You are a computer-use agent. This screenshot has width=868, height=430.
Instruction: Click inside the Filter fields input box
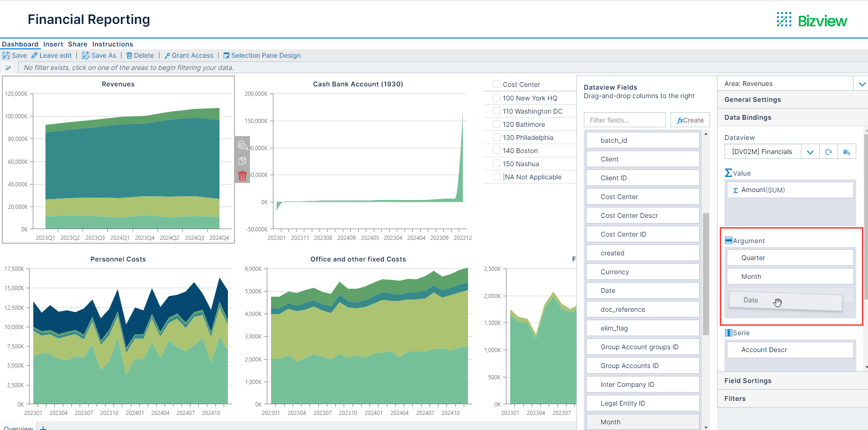624,120
